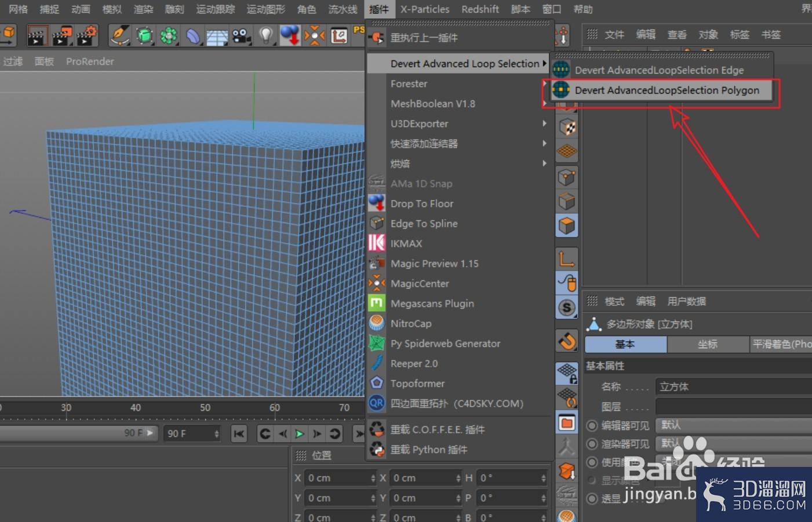Open the 对象 menu in Object Manager
The width and height of the screenshot is (812, 522).
pos(708,35)
